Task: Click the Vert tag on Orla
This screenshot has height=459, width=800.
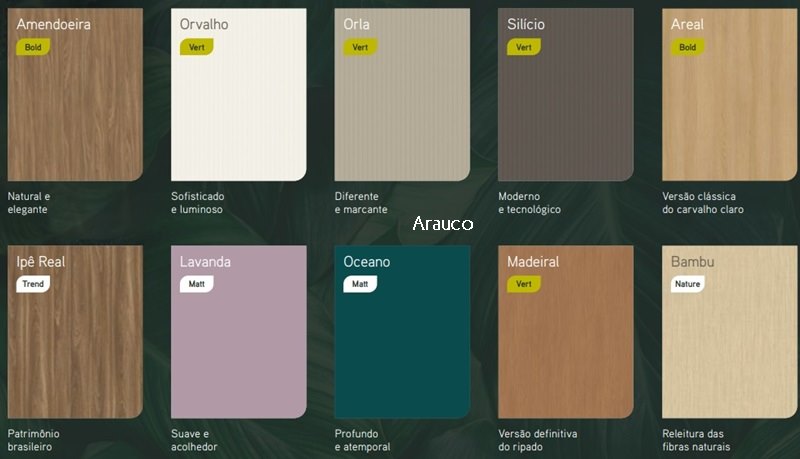Action: (x=360, y=47)
